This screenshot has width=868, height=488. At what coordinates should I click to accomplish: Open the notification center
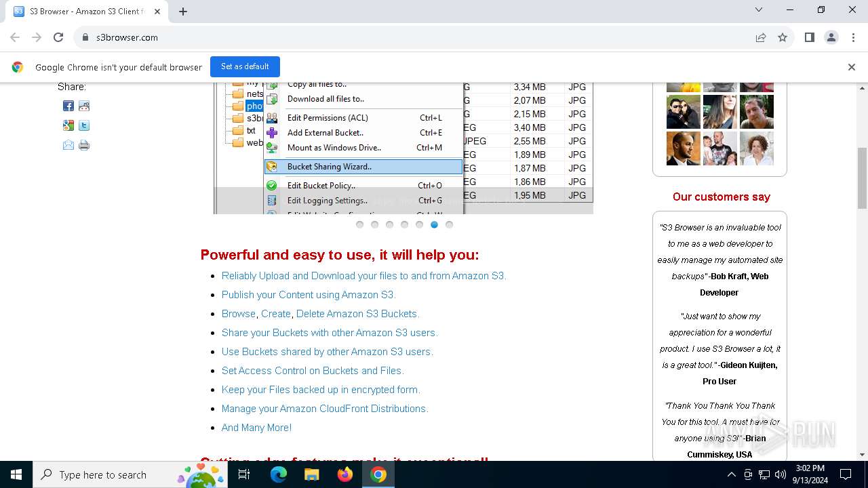coord(846,474)
